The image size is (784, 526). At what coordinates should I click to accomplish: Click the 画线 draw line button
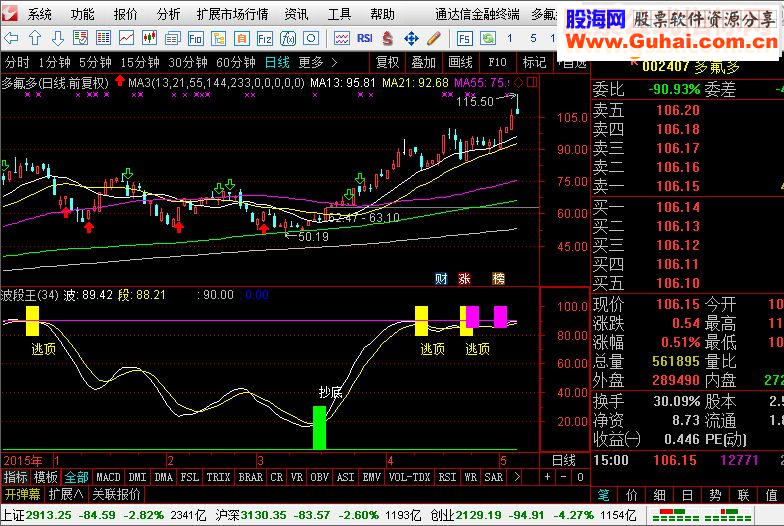pyautogui.click(x=460, y=62)
